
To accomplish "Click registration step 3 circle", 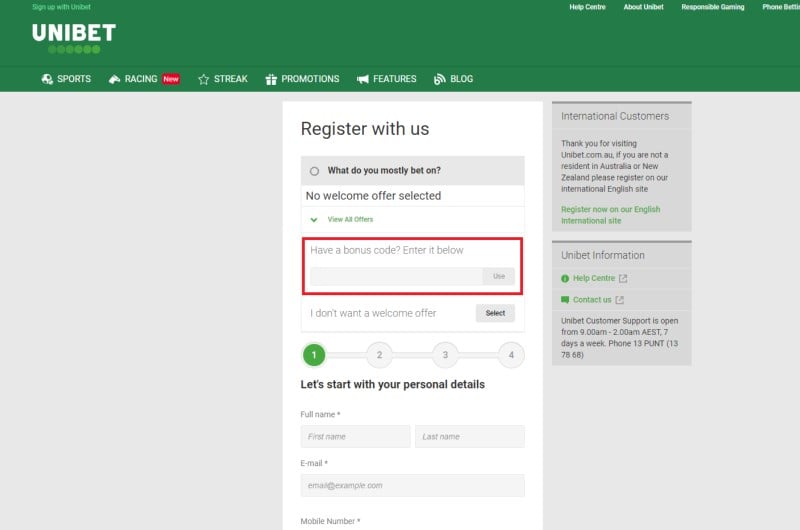I will [x=445, y=355].
